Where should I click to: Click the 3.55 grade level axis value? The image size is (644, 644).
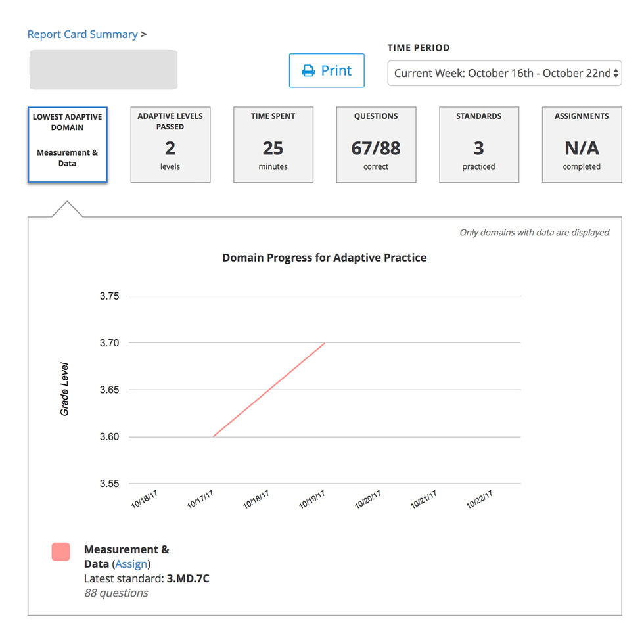click(x=109, y=484)
